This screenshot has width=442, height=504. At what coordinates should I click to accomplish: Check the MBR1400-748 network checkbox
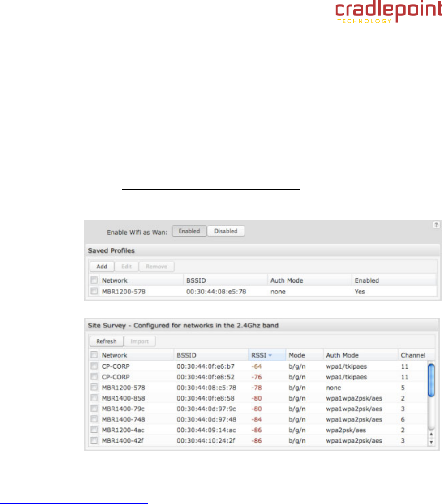(94, 419)
